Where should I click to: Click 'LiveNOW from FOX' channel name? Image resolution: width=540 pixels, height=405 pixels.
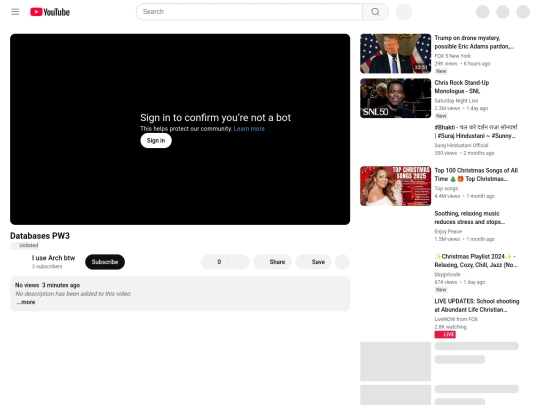click(456, 319)
